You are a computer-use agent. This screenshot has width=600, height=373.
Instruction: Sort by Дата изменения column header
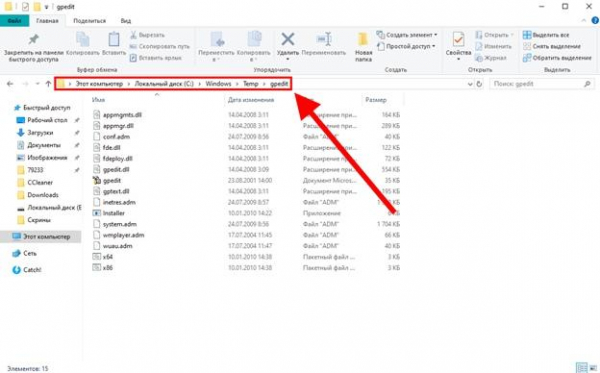pos(251,100)
